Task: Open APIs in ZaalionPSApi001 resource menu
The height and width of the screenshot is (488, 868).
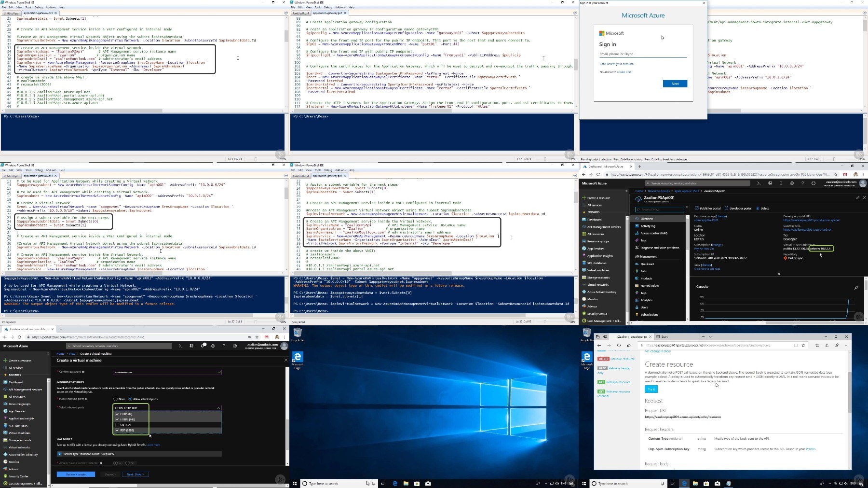Action: pos(643,271)
